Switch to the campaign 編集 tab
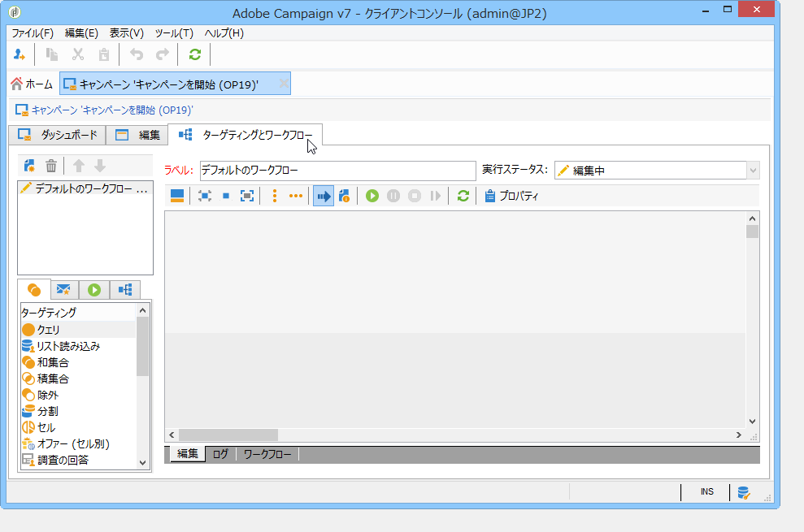 point(137,135)
